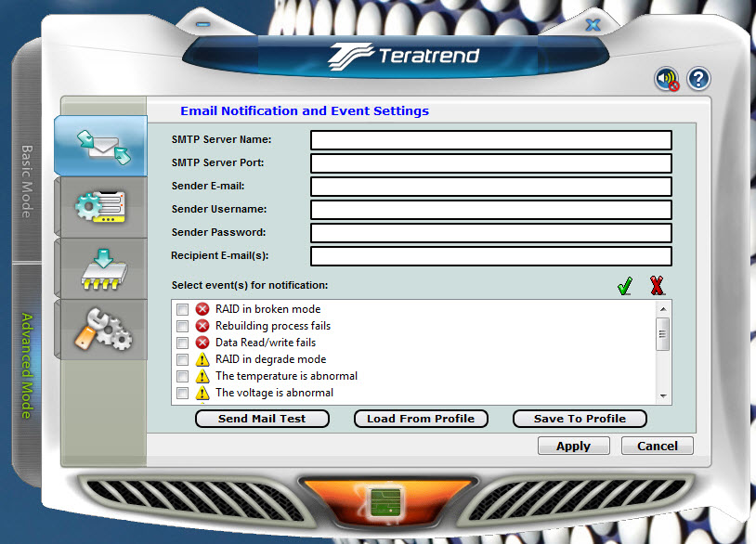Click the red error icon beside RAID in broken mode
The image size is (756, 544).
(202, 309)
